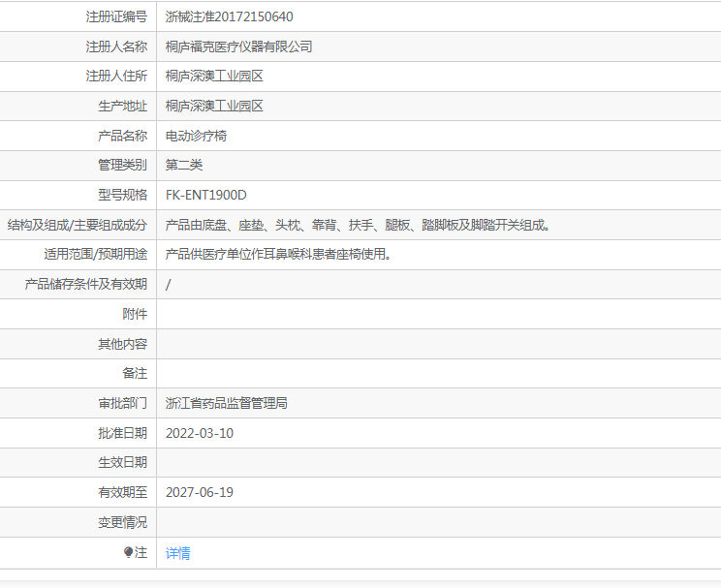Click the 结构及组成/主要组成成分 label
The image size is (721, 588).
tap(78, 225)
